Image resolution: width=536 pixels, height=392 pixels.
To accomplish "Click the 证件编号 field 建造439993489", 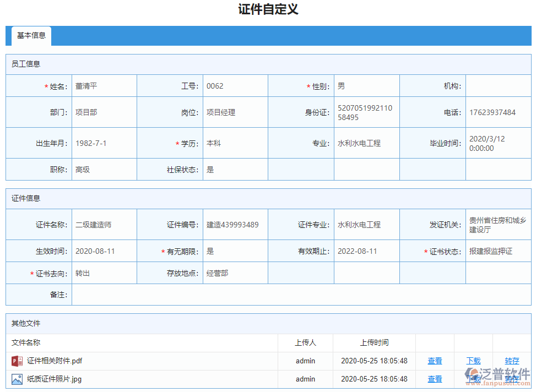I will (x=235, y=225).
